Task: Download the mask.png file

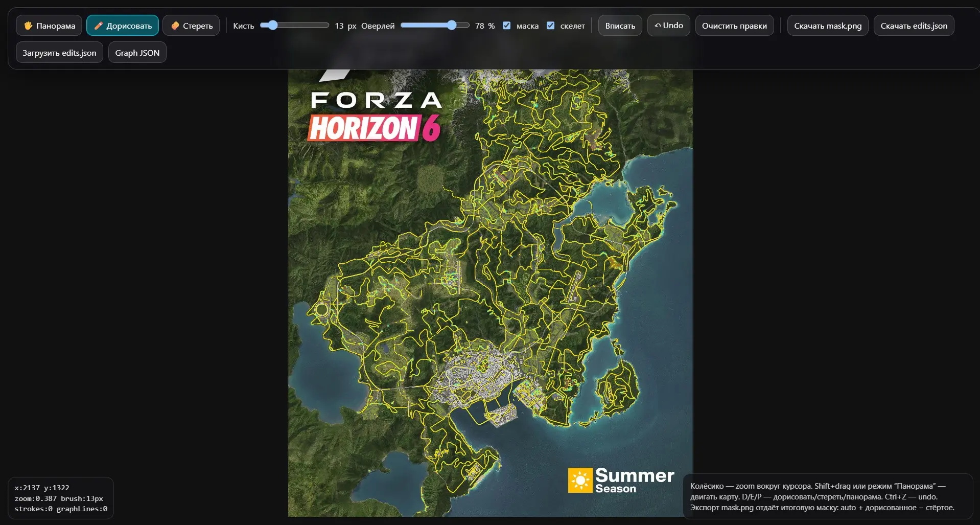Action: coord(828,26)
